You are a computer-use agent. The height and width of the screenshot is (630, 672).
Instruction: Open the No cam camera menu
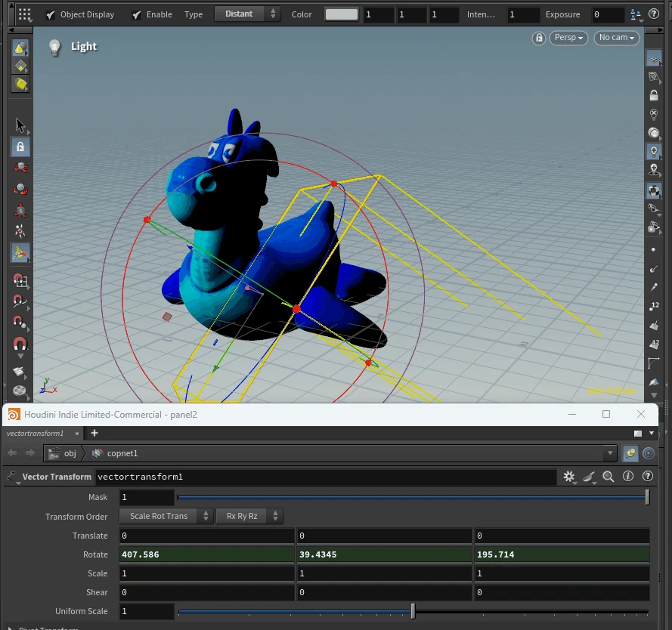[616, 38]
